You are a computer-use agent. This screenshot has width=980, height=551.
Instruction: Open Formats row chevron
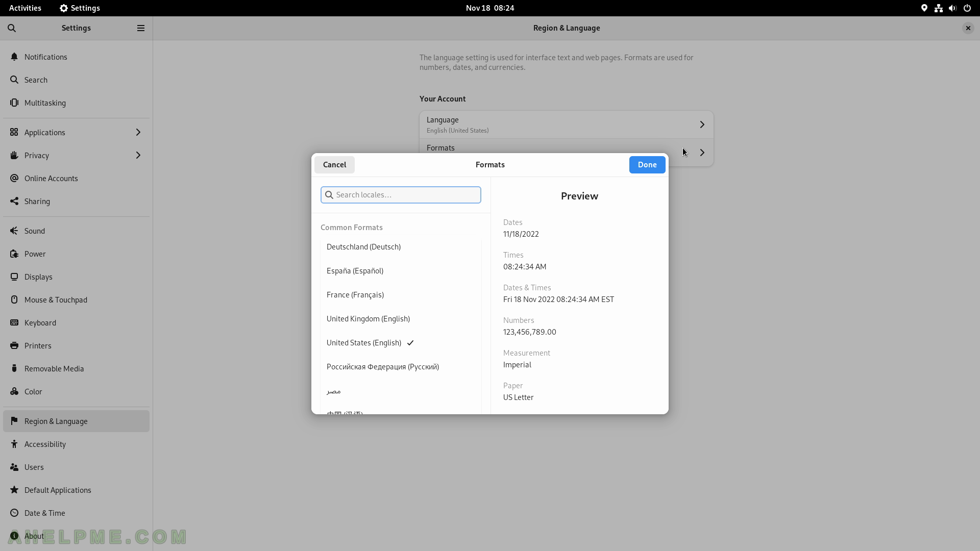[x=702, y=153]
